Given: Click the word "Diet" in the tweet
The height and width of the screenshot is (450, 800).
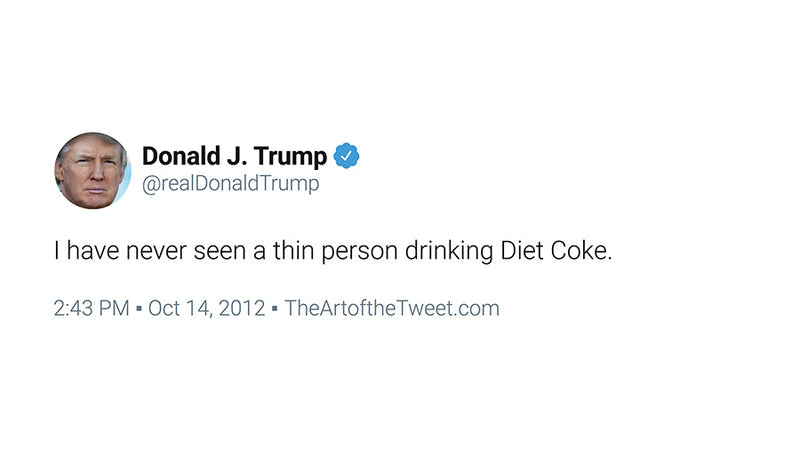Looking at the screenshot, I should click(x=522, y=251).
